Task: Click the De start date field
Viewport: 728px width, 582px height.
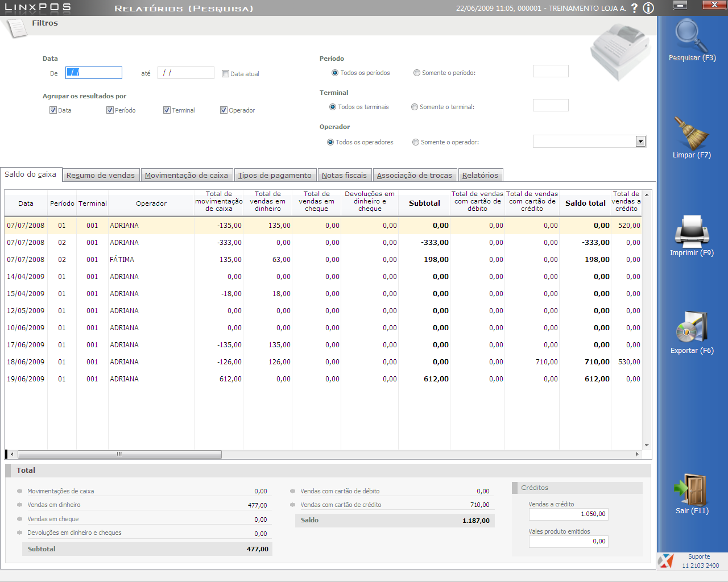Action: pyautogui.click(x=94, y=73)
